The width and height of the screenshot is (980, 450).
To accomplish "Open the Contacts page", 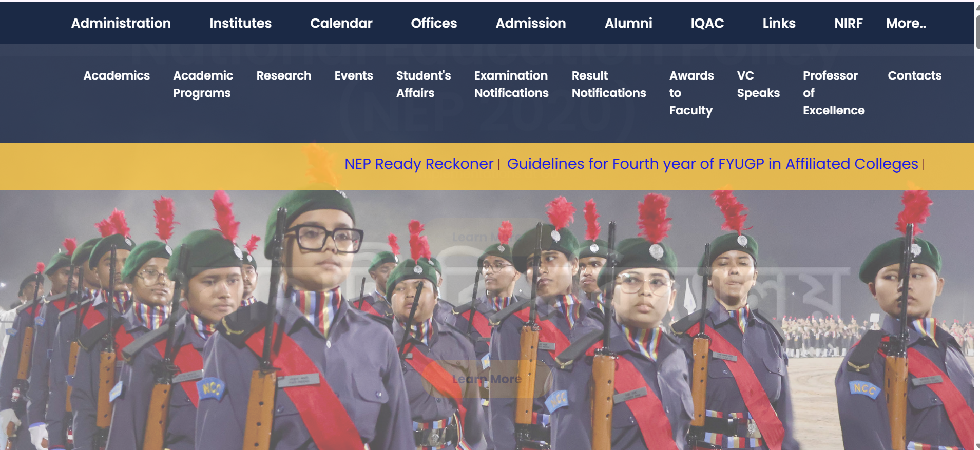I will (x=915, y=75).
